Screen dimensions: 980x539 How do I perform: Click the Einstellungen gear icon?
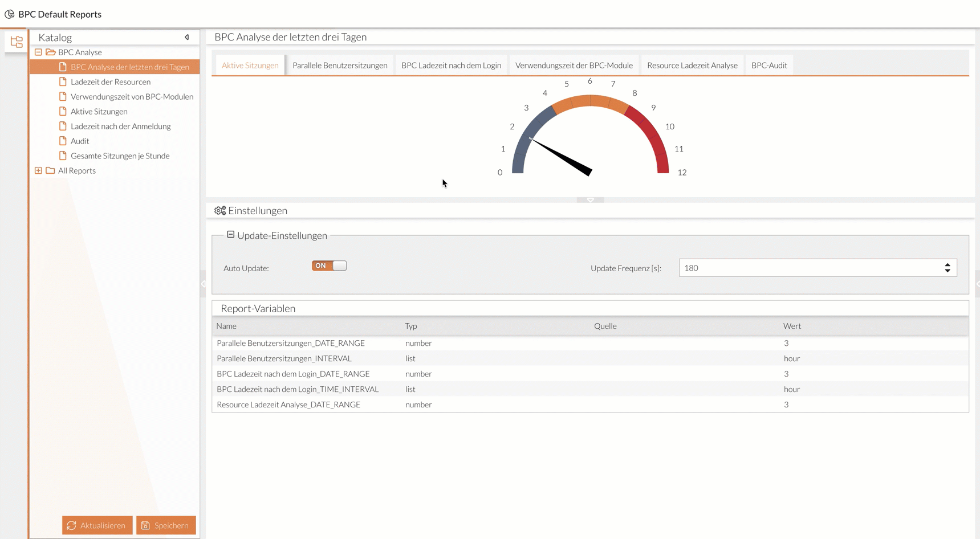point(220,211)
